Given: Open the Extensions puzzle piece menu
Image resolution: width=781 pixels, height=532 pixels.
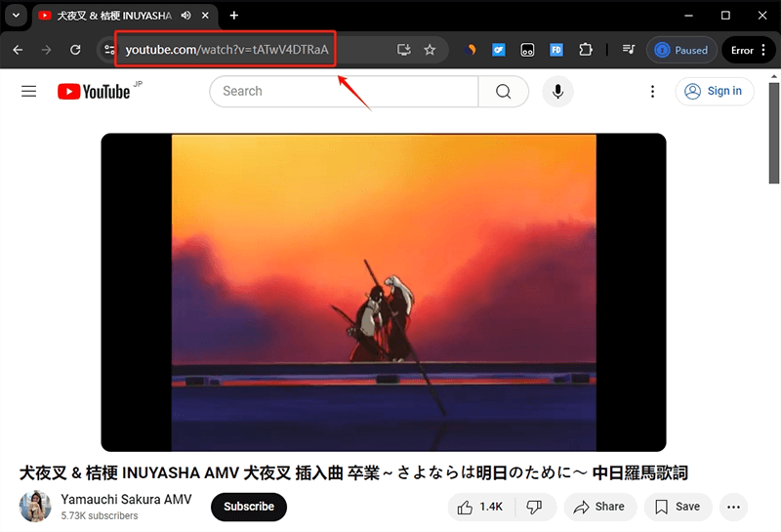Looking at the screenshot, I should (x=586, y=50).
